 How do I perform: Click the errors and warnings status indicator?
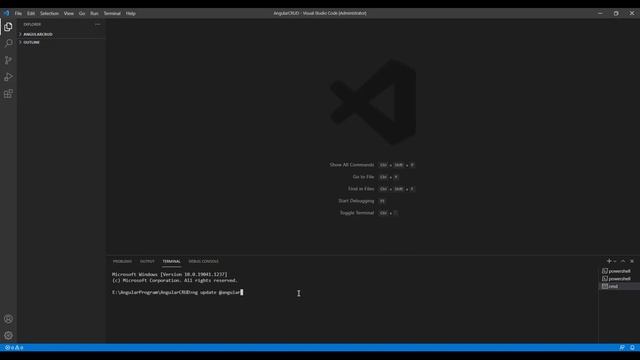tap(14, 348)
